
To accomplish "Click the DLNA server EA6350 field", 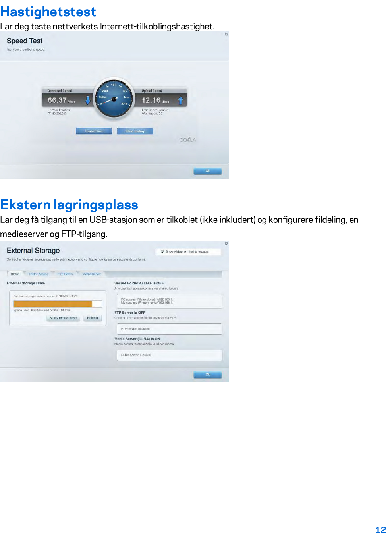I will (170, 355).
